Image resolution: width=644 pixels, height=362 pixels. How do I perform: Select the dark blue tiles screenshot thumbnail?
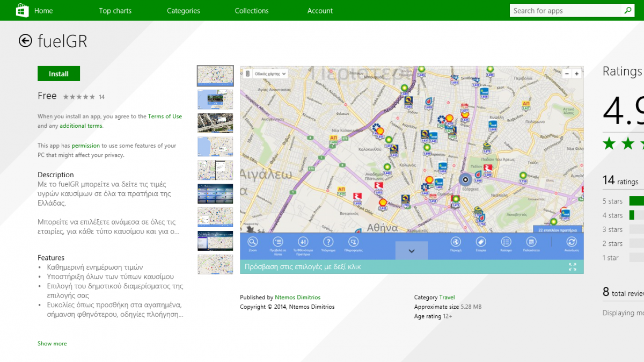tap(215, 193)
